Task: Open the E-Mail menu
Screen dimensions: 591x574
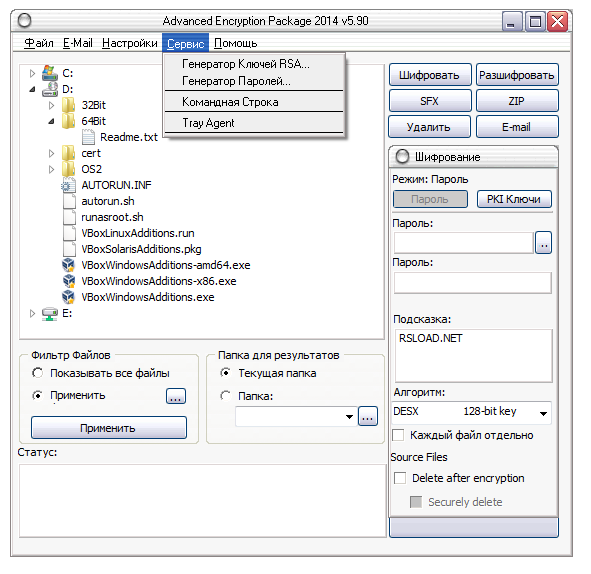Action: click(78, 43)
